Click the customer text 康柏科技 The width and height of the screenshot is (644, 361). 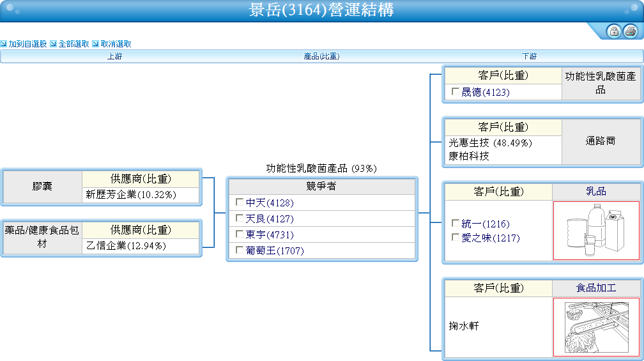coord(469,156)
